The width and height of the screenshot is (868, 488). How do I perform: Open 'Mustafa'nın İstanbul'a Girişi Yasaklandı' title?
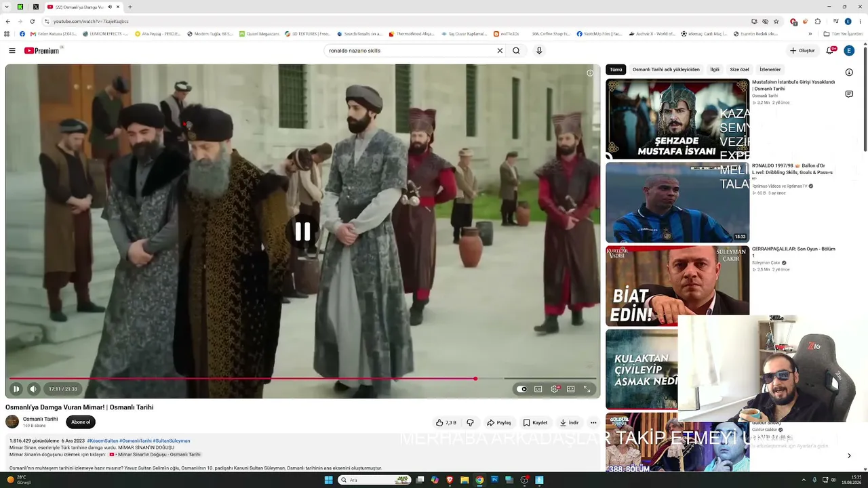[793, 85]
